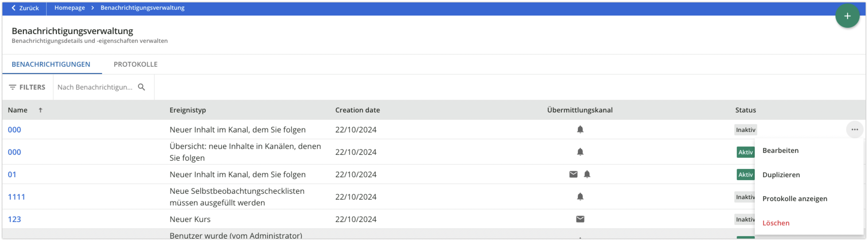Select Bearbeiten from the context menu

(780, 150)
